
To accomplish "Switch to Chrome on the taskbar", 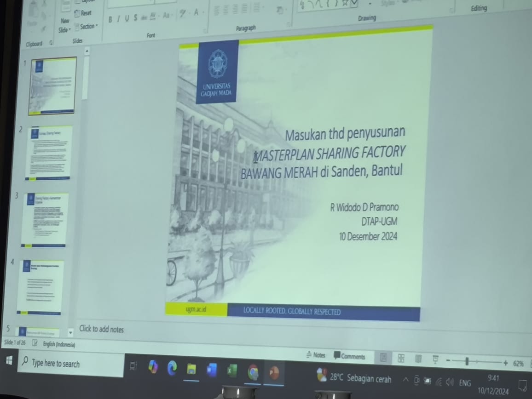I will point(253,372).
